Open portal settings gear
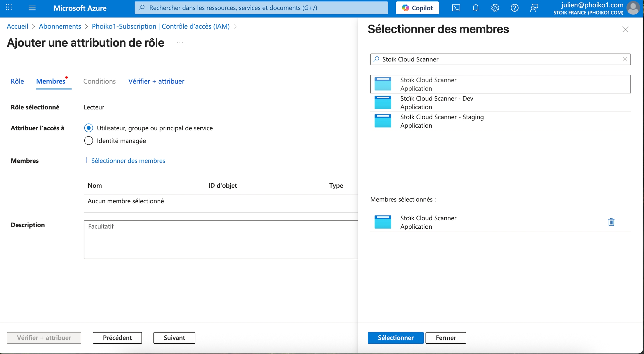Image resolution: width=644 pixels, height=354 pixels. coord(495,8)
